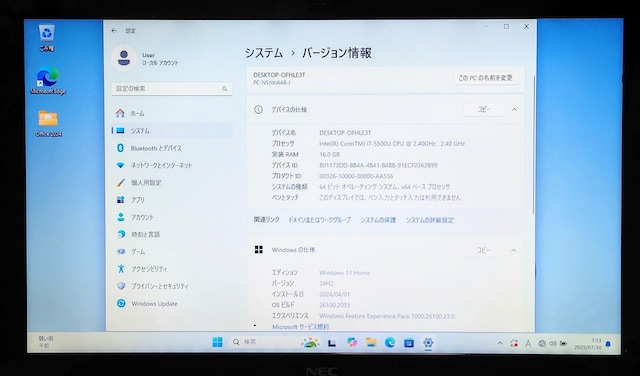Open Microsoft Edge from the taskbar
Screen dimensions: 640x376
[x=390, y=343]
